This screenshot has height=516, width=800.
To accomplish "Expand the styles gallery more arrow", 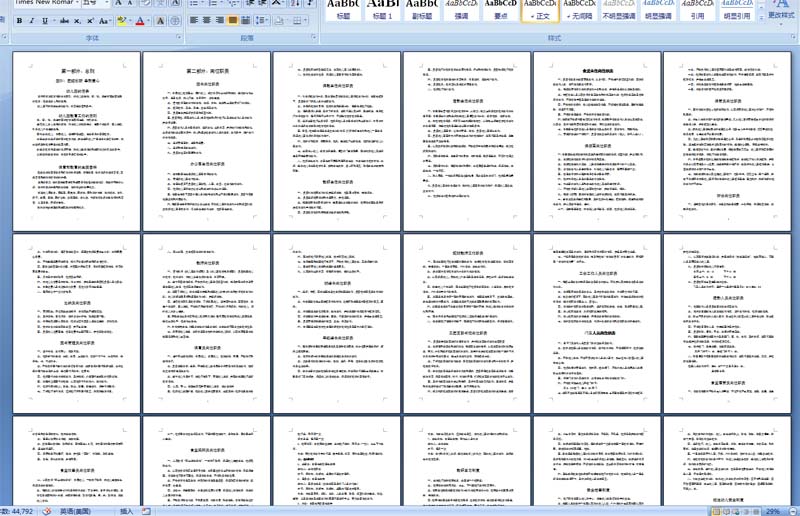I will point(761,17).
